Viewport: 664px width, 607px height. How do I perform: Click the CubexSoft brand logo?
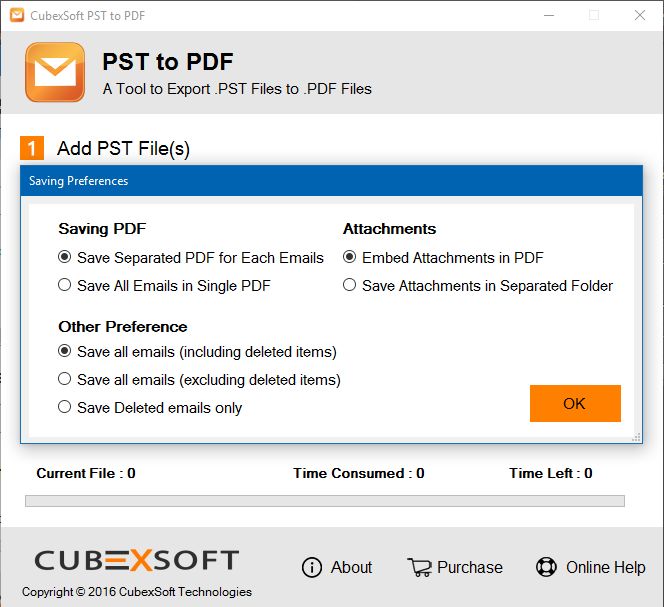(137, 560)
